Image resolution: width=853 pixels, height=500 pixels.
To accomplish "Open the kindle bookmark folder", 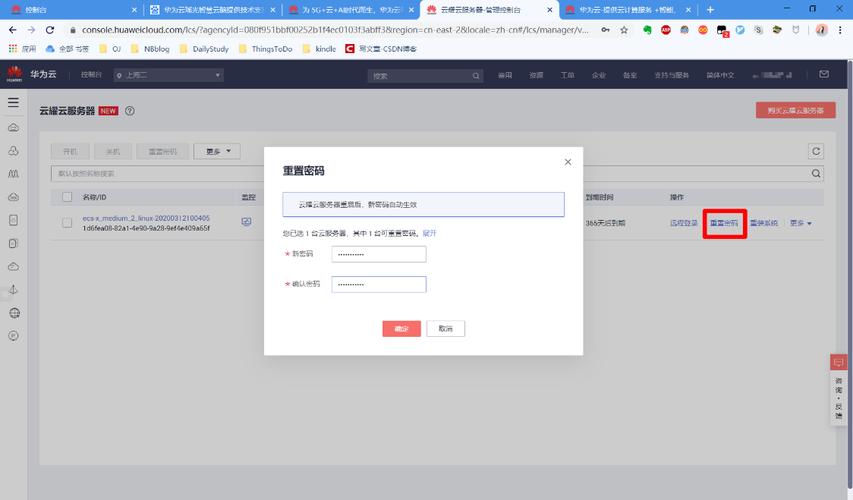I will coord(319,49).
